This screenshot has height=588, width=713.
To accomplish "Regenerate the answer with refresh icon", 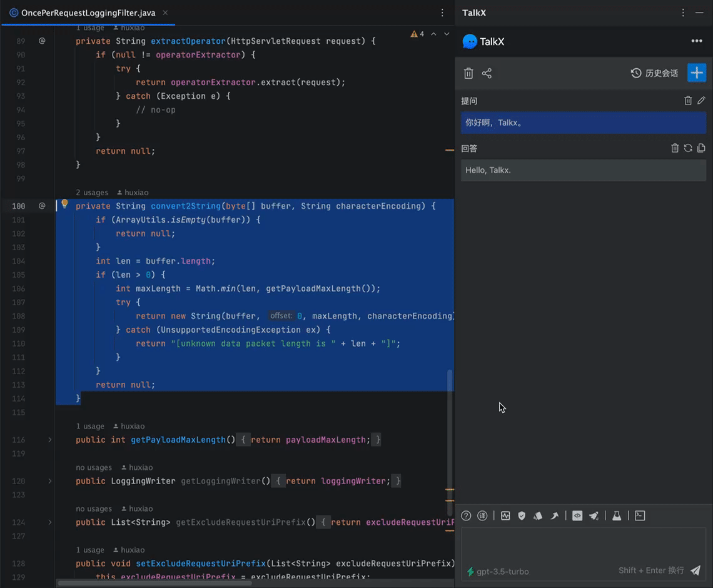I will 688,148.
